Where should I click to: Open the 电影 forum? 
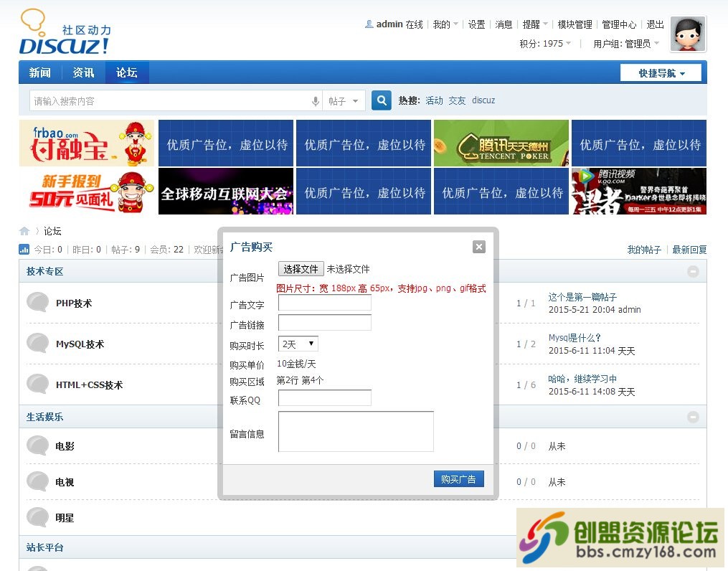click(x=65, y=446)
